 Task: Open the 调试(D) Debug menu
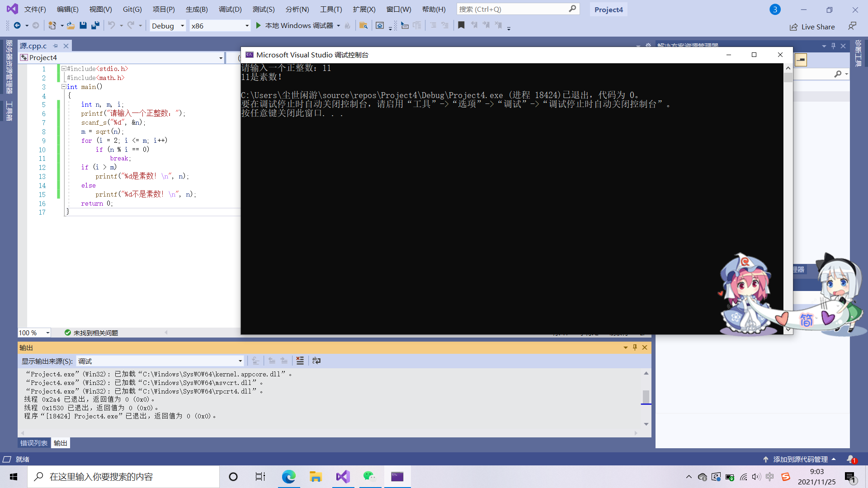(x=230, y=9)
